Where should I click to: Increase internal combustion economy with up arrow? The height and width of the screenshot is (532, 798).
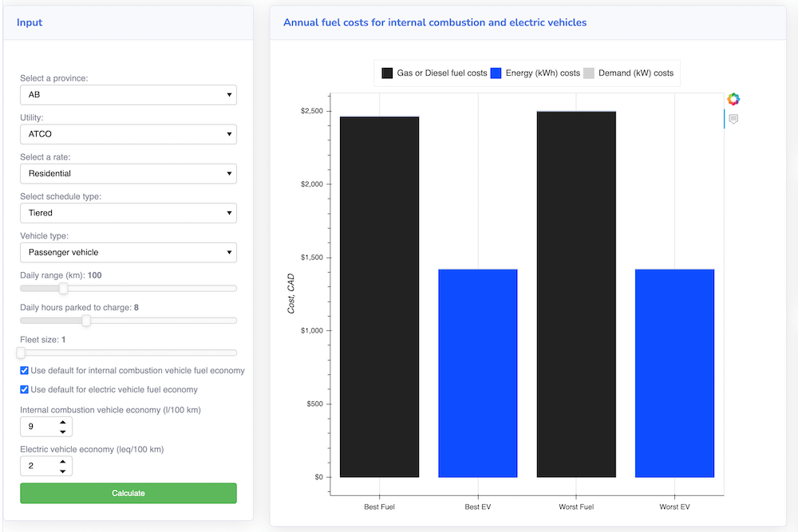pos(62,422)
